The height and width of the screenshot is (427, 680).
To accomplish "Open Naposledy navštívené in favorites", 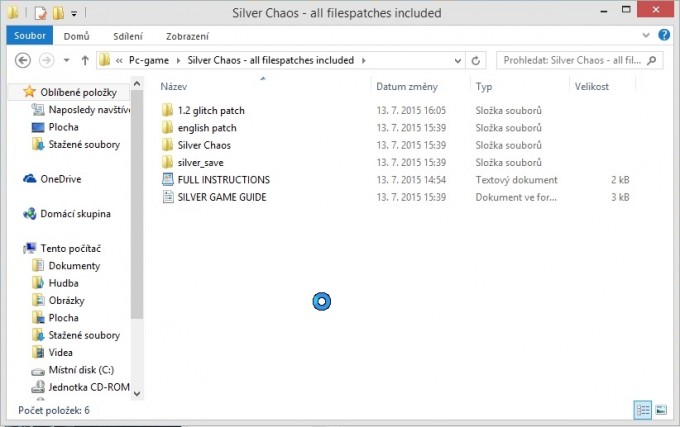I will point(89,110).
